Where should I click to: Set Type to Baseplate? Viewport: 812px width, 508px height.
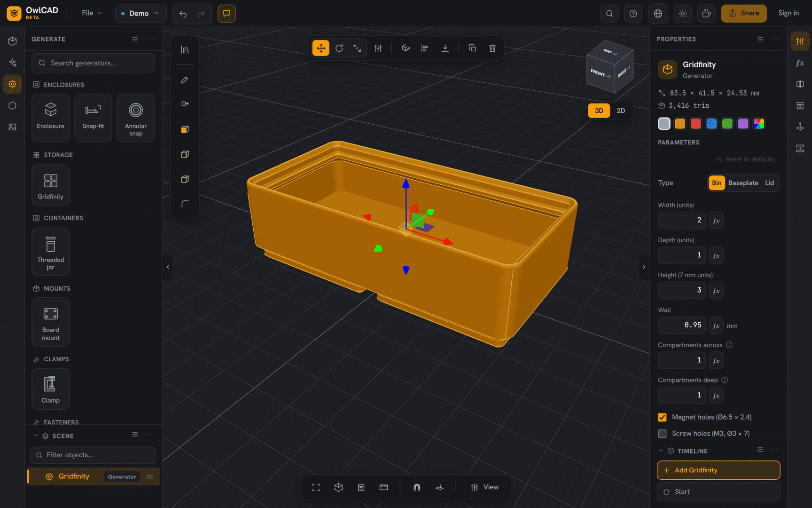pos(743,183)
